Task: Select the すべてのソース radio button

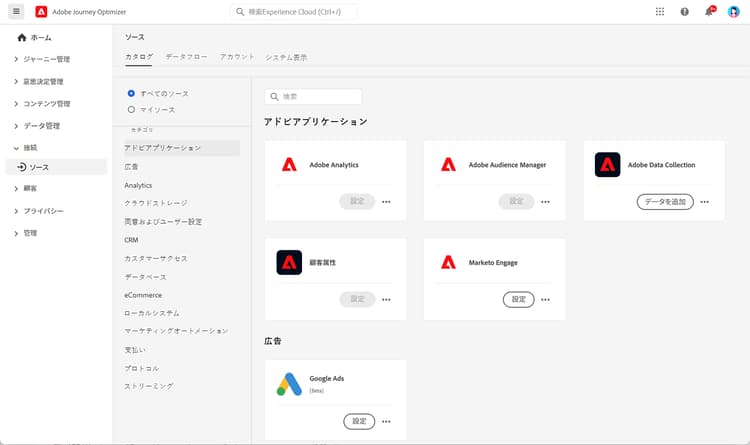Action: point(131,93)
